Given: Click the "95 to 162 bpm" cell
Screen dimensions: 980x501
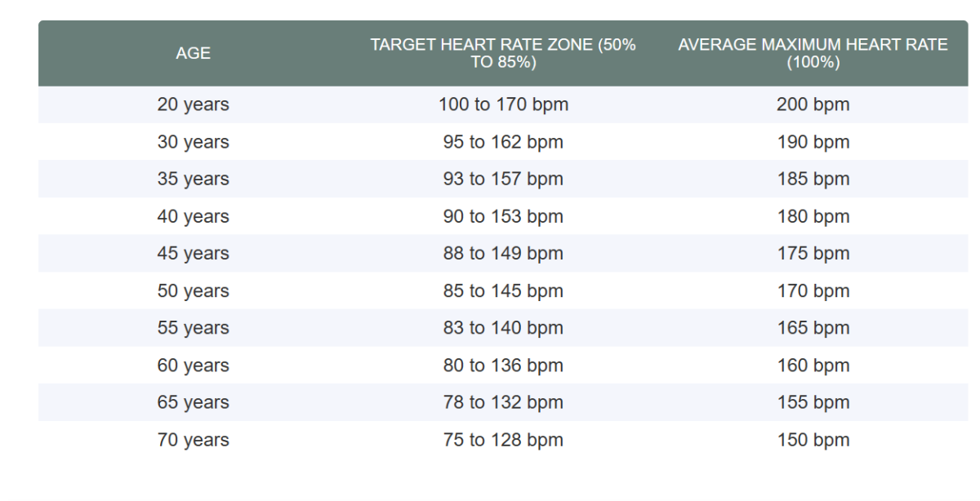Looking at the screenshot, I should tap(503, 142).
